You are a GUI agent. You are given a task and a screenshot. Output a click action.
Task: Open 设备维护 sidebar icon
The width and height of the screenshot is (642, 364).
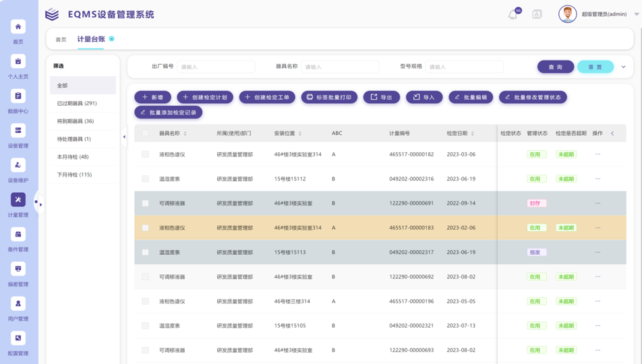pyautogui.click(x=18, y=165)
